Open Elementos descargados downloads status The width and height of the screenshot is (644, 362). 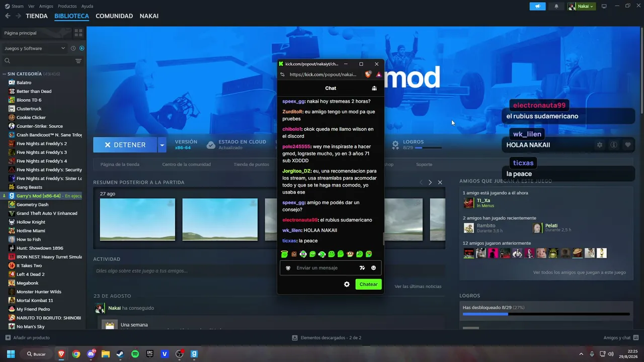pyautogui.click(x=327, y=338)
